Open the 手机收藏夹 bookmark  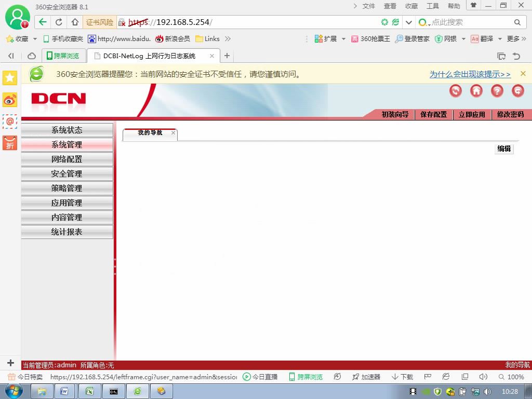pyautogui.click(x=63, y=38)
